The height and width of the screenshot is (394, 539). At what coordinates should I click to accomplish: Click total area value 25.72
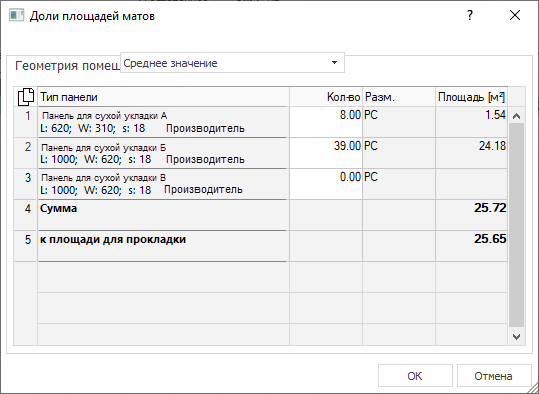(x=490, y=208)
